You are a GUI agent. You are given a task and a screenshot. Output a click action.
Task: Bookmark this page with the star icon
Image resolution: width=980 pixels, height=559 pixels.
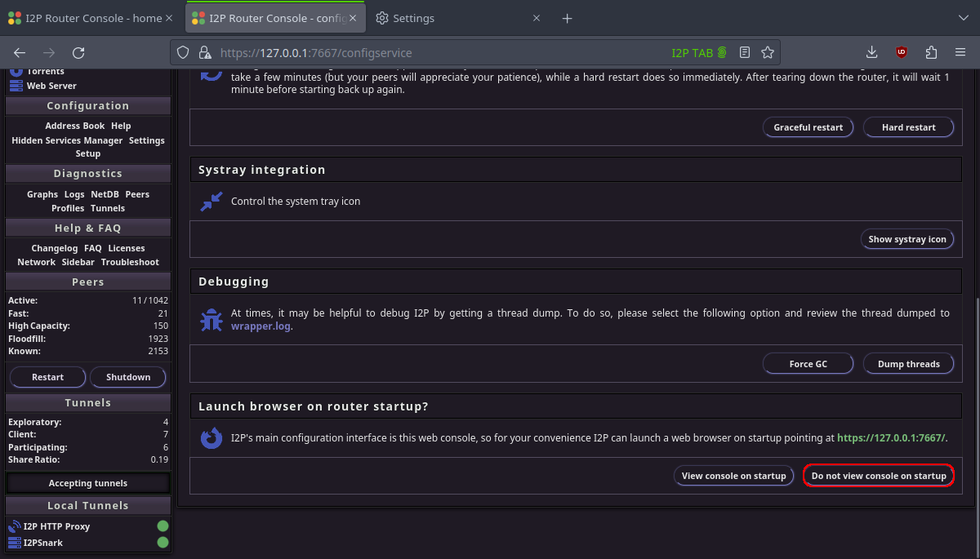pyautogui.click(x=768, y=52)
